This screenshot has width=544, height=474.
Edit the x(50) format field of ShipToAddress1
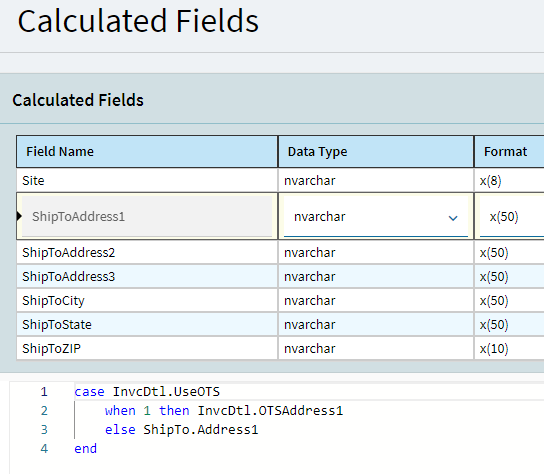[512, 217]
